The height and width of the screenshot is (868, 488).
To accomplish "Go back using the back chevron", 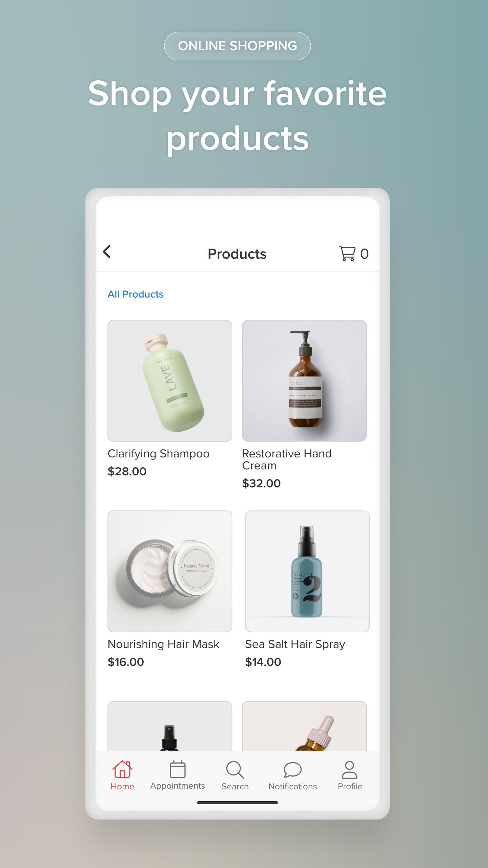I will coord(107,252).
